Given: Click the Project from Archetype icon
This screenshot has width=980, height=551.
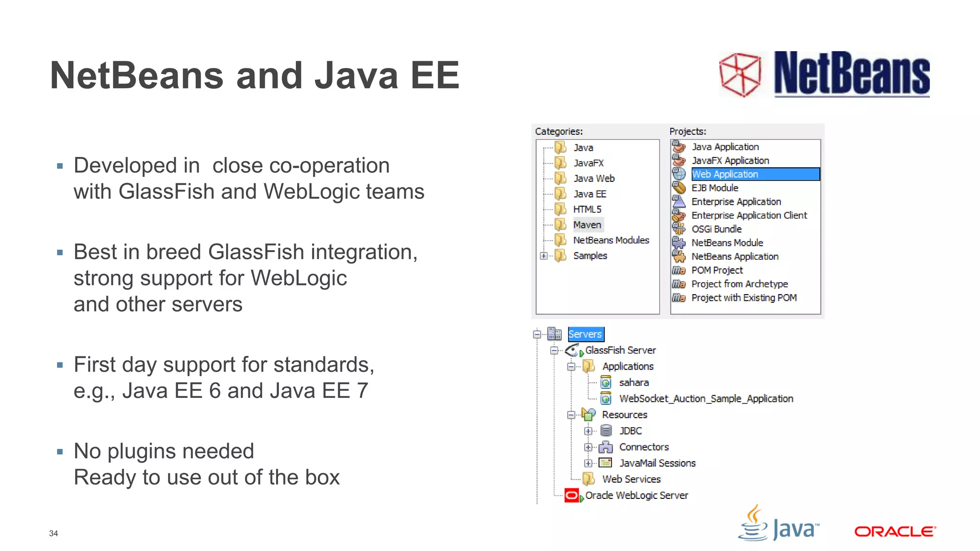Looking at the screenshot, I should click(679, 284).
